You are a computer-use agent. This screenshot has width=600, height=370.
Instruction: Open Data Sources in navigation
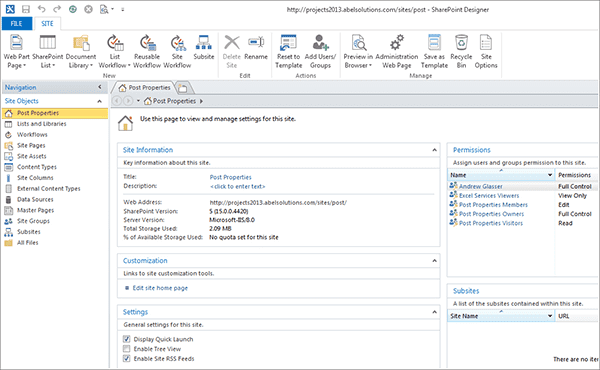coord(35,199)
